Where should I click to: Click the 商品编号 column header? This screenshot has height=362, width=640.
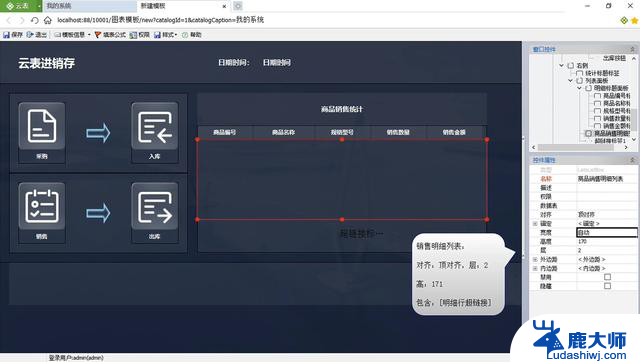(225, 132)
